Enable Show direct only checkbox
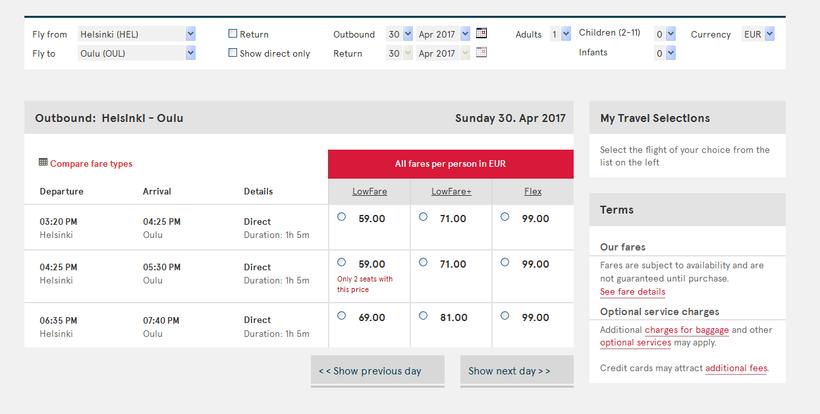820x414 pixels. (x=233, y=53)
